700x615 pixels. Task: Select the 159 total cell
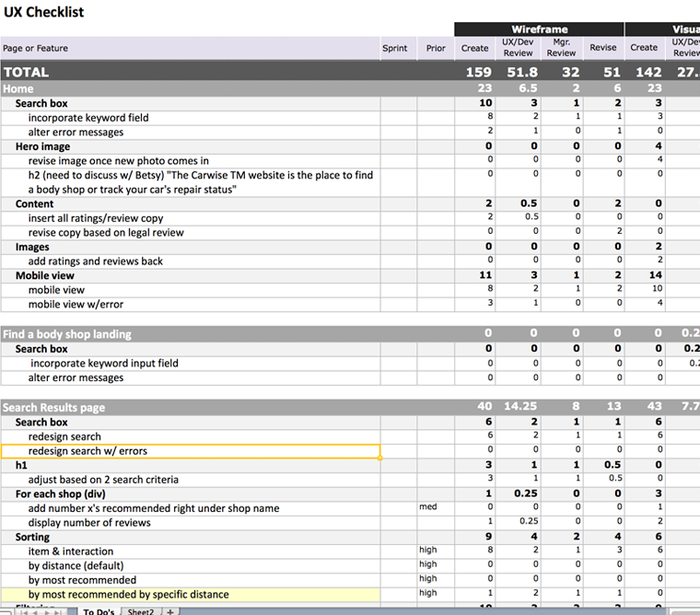tap(474, 72)
